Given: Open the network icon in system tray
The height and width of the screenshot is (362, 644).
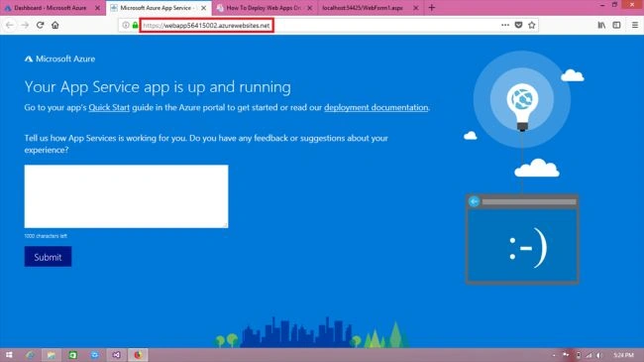Looking at the screenshot, I should pyautogui.click(x=589, y=355).
